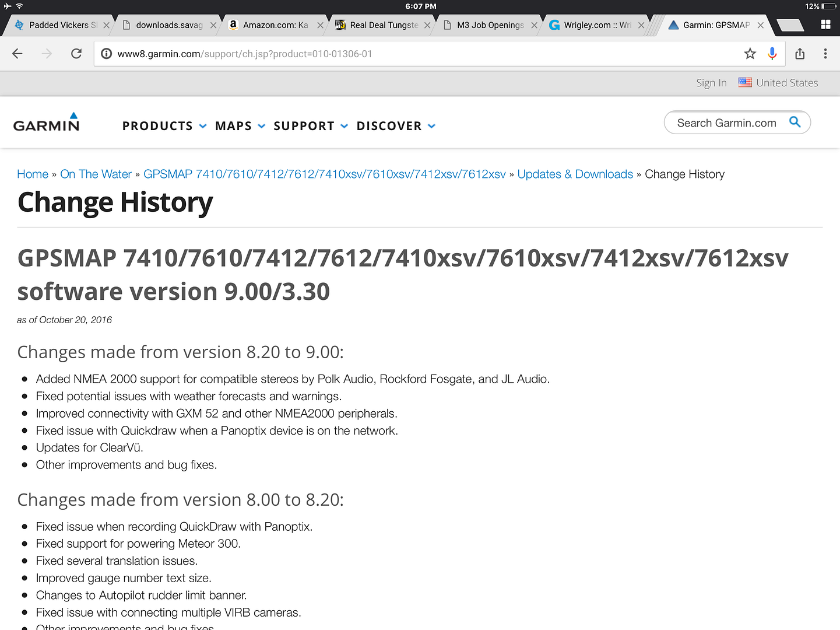Close the Wrigley.com tab
The width and height of the screenshot is (840, 630).
pyautogui.click(x=641, y=25)
